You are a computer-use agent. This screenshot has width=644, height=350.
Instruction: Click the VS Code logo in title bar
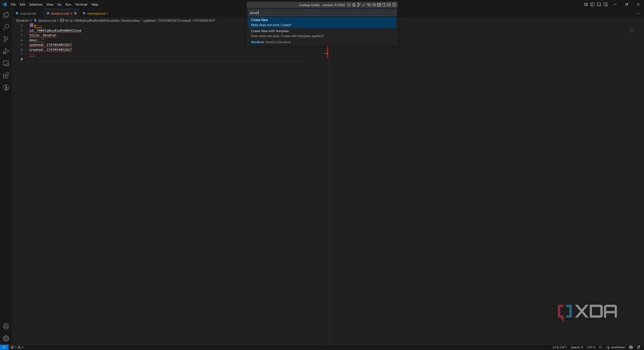(4, 4)
